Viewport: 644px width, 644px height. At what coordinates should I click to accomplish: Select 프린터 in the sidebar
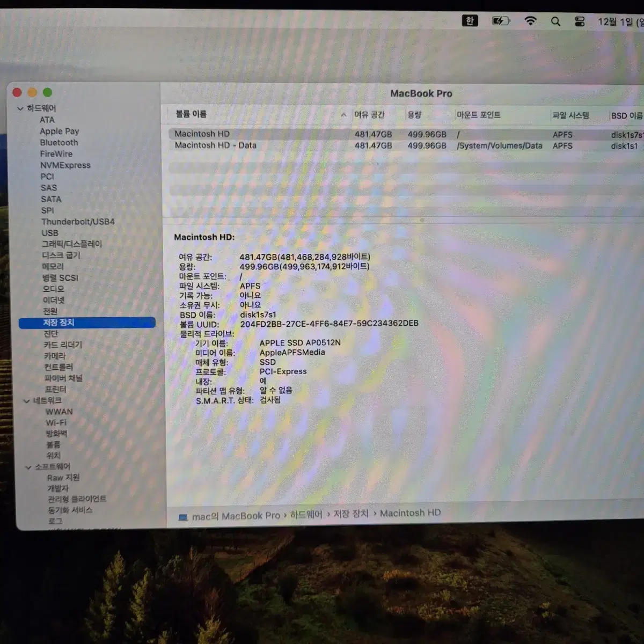point(56,389)
